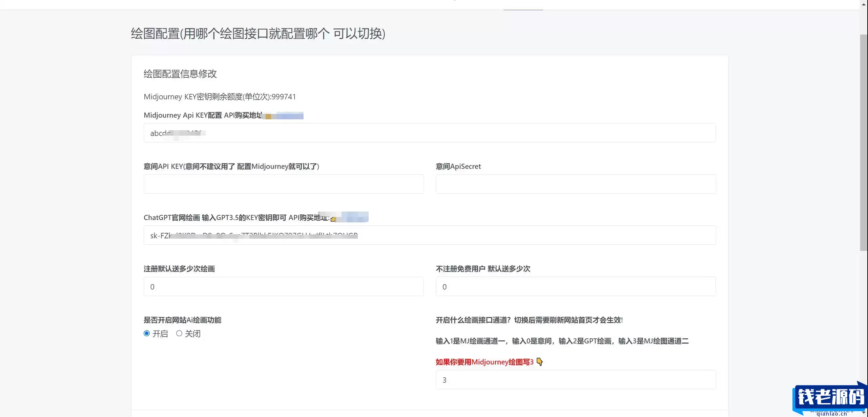The width and height of the screenshot is (868, 417).
Task: Click the red 如果你要用Midjourney绘图写3 text
Action: pos(484,362)
